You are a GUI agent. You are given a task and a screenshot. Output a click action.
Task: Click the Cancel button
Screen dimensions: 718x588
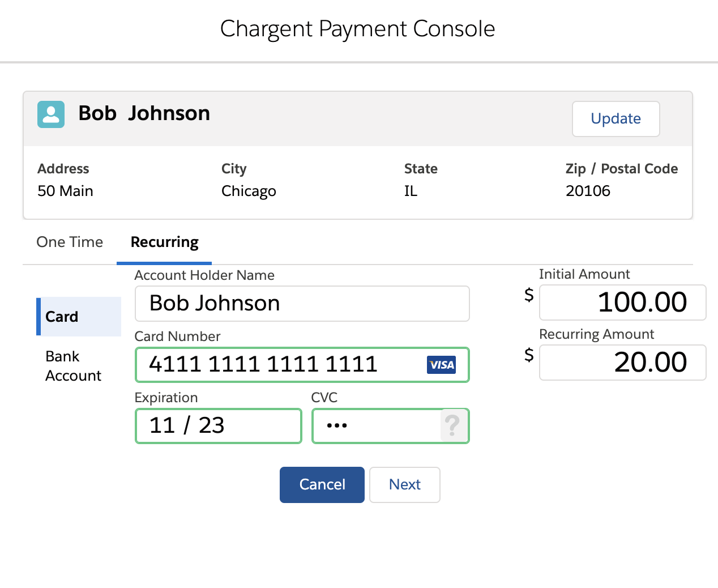pyautogui.click(x=322, y=484)
